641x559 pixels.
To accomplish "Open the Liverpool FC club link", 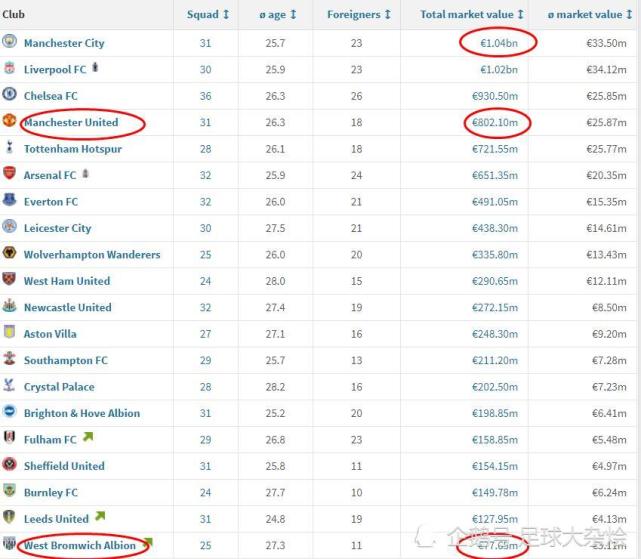I will tap(55, 70).
